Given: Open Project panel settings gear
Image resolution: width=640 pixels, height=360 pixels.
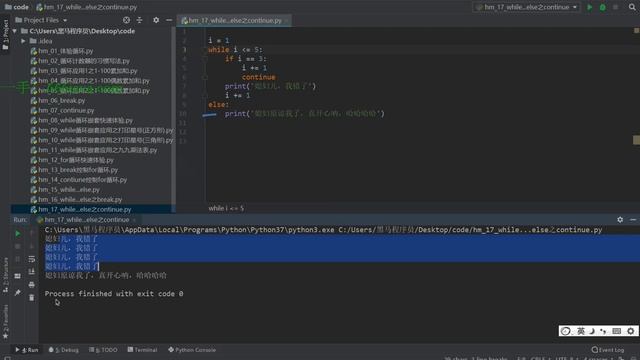Looking at the screenshot, I should click(156, 20).
